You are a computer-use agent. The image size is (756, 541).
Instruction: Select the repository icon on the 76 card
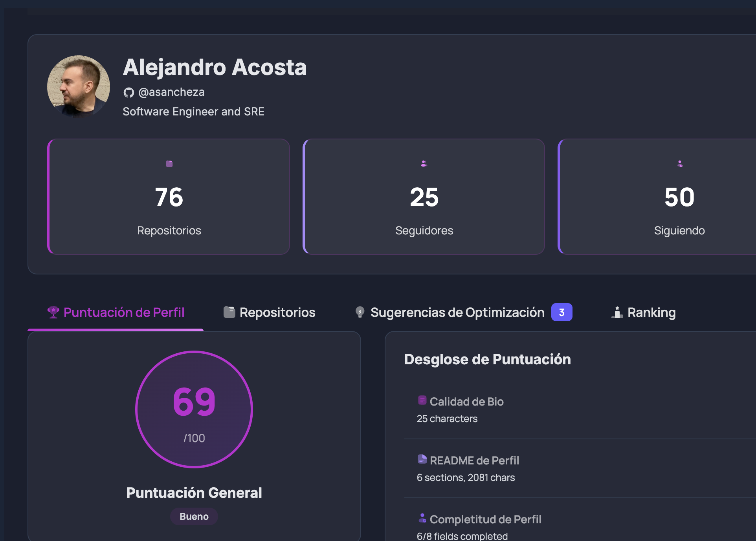[169, 164]
